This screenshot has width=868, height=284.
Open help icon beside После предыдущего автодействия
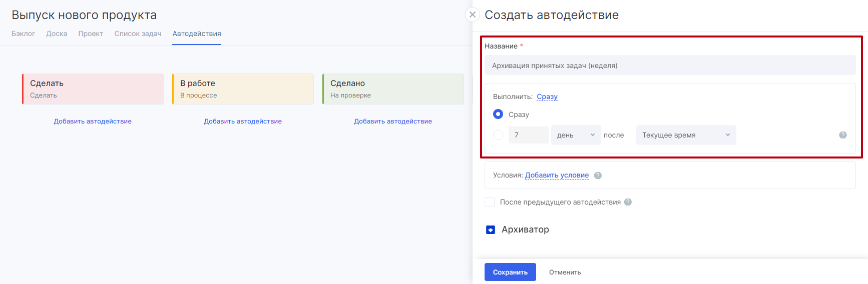[x=628, y=202]
